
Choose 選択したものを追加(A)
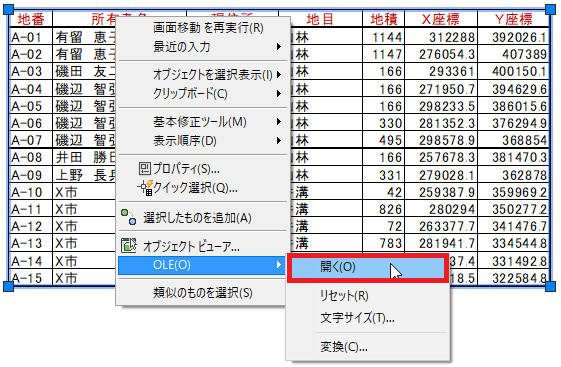click(202, 217)
